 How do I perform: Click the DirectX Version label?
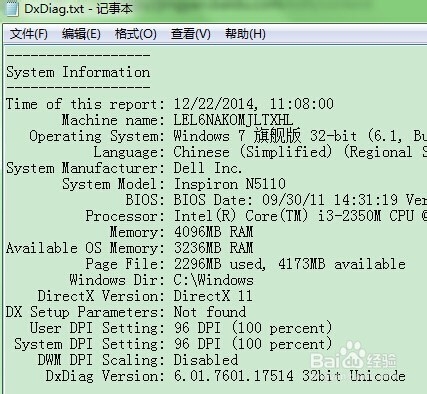[101, 296]
